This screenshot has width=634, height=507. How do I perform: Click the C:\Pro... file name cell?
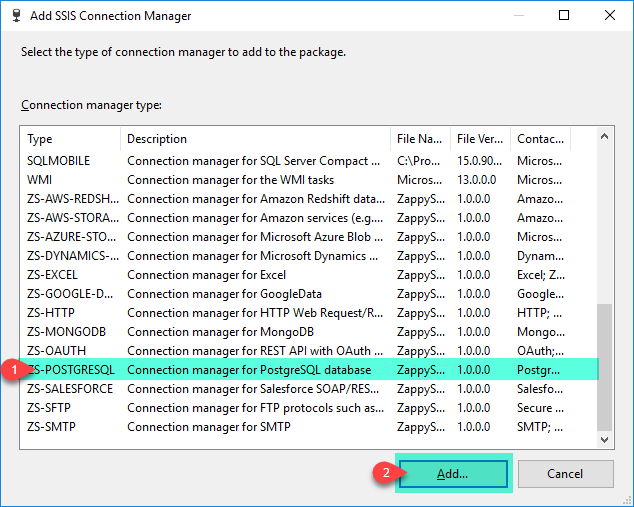coord(418,161)
